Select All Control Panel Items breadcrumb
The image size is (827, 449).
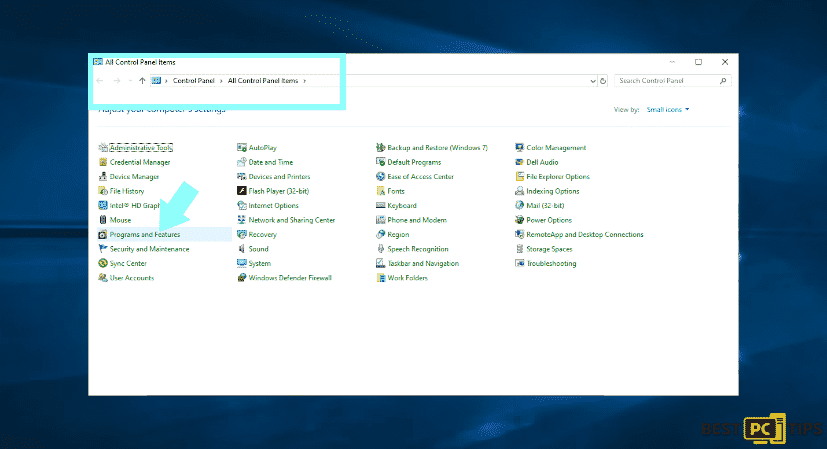263,81
